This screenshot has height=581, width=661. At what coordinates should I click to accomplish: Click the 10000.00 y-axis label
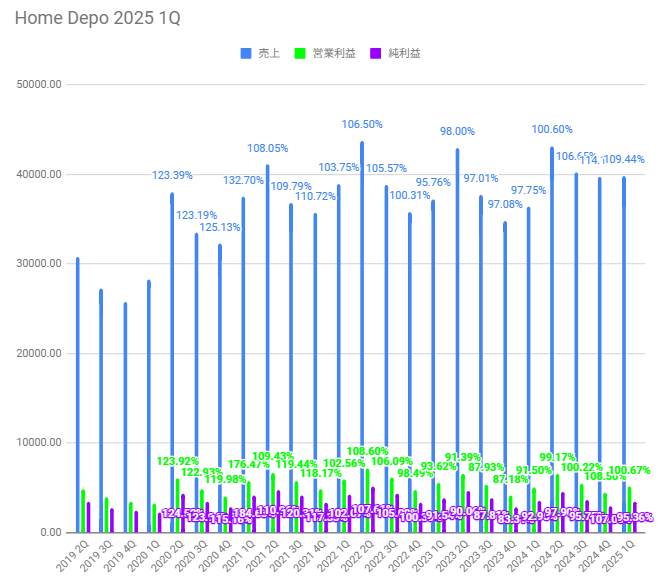coord(39,442)
